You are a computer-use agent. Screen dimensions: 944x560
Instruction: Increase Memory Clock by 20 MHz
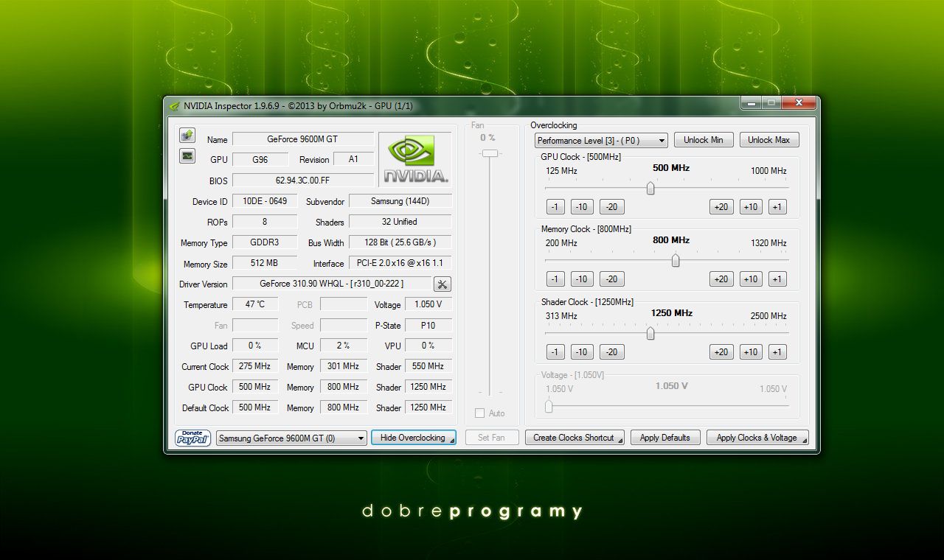coord(721,279)
